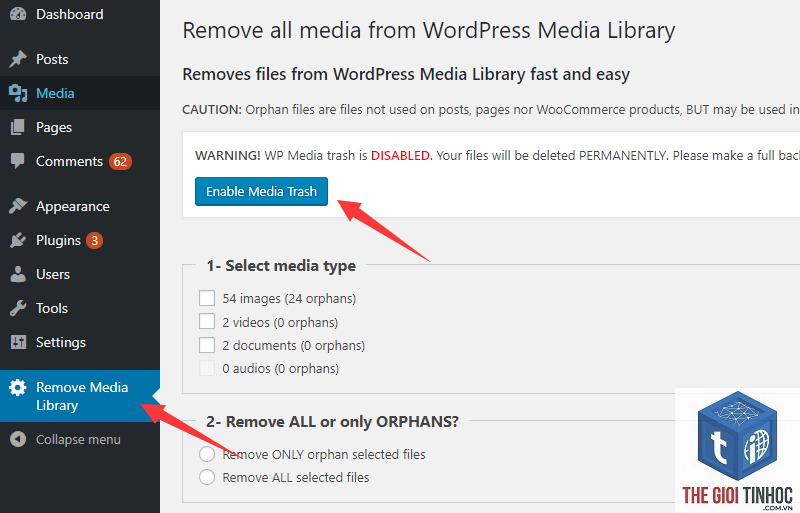This screenshot has width=800, height=513.
Task: Click the Dashboard gauge icon
Action: (18, 14)
